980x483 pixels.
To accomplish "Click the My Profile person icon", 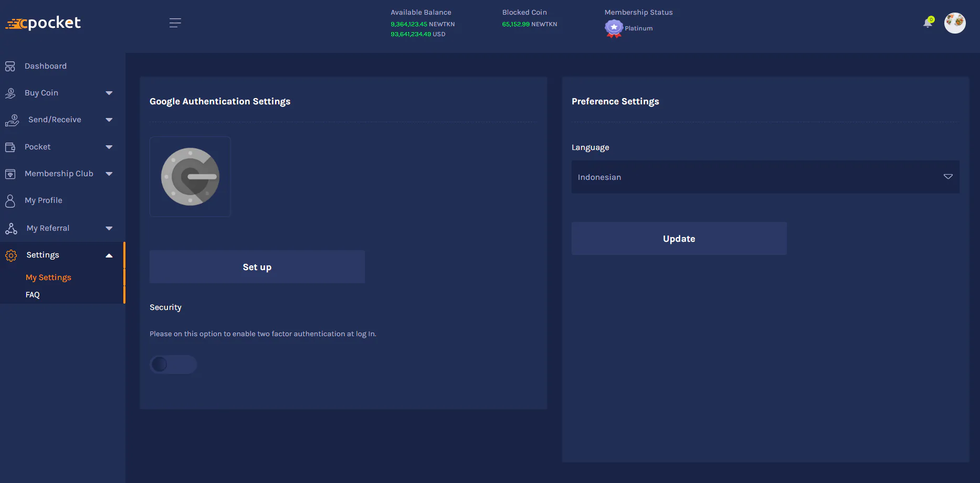I will (10, 201).
